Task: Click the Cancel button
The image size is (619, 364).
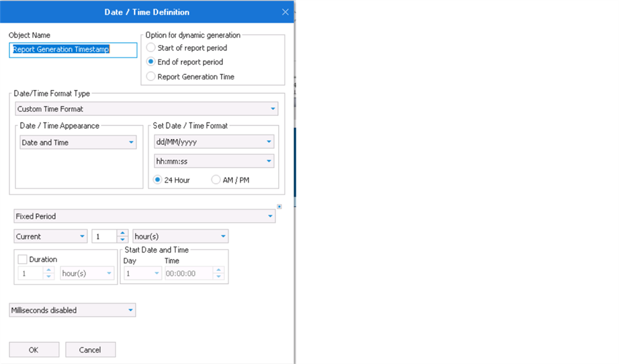Action: [x=90, y=349]
